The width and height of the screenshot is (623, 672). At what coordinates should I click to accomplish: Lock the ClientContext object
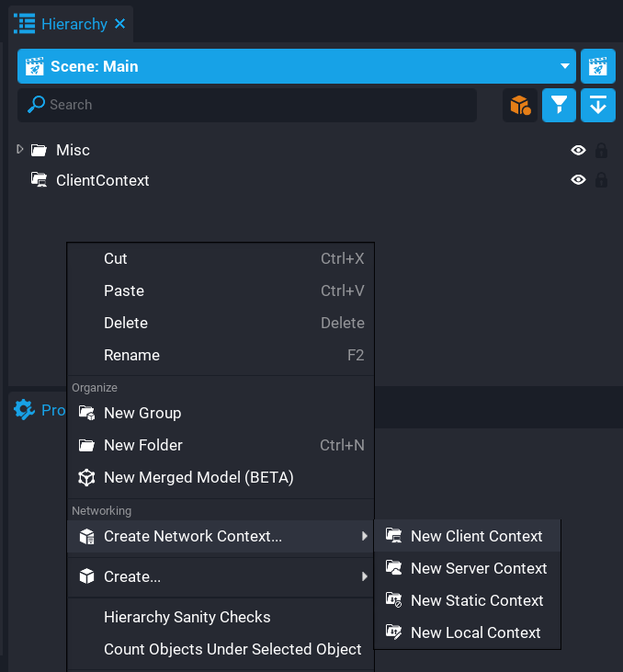point(601,180)
